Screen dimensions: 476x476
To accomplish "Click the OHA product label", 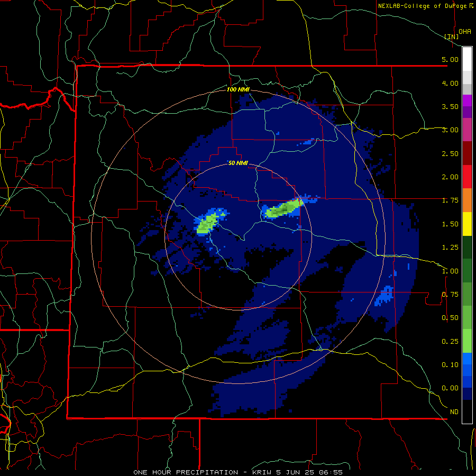I will 465,31.
